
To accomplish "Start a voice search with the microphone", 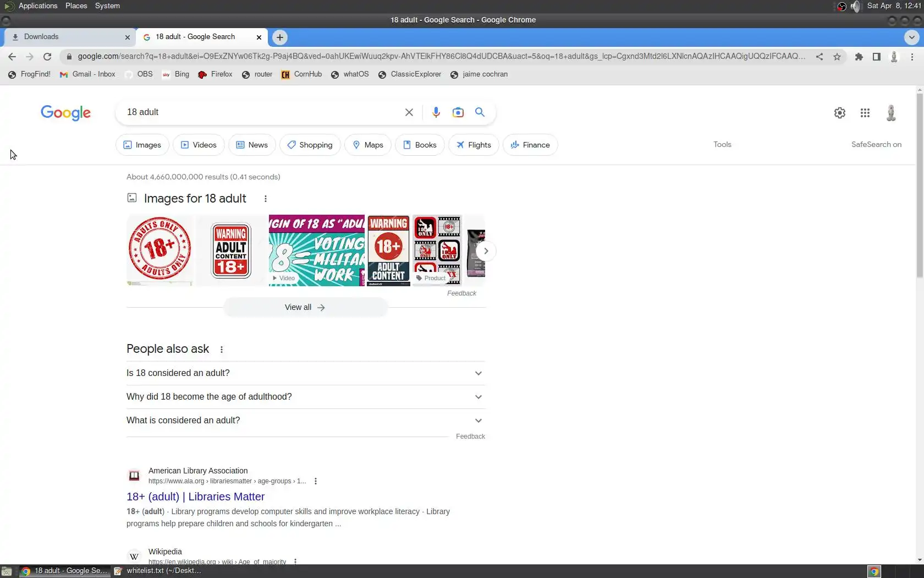I will 436,112.
